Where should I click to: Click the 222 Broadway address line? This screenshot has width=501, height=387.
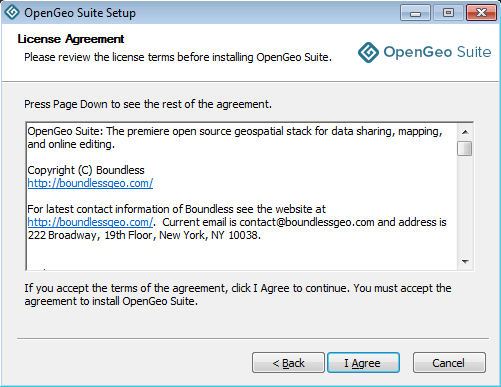[144, 235]
